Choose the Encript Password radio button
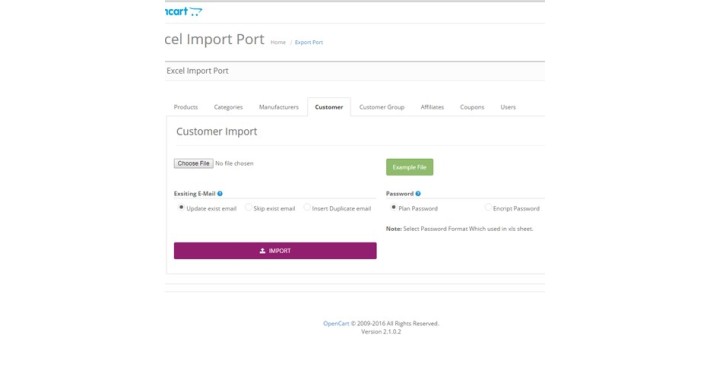 pos(488,207)
